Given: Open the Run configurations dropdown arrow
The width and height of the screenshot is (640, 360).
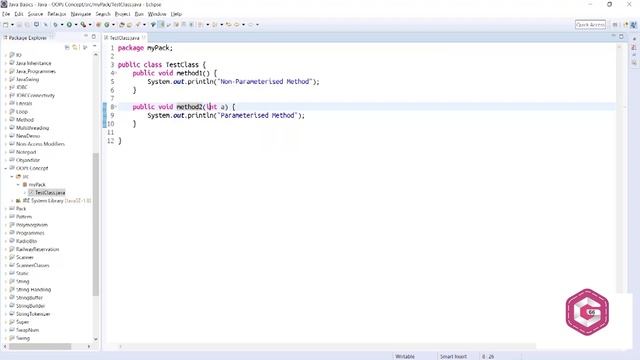Looking at the screenshot, I should coord(76,25).
